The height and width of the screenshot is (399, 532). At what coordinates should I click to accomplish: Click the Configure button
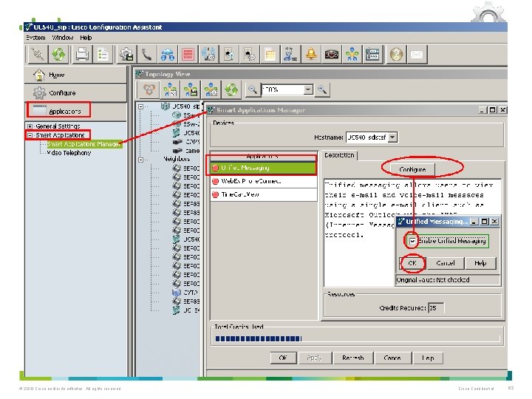point(412,169)
